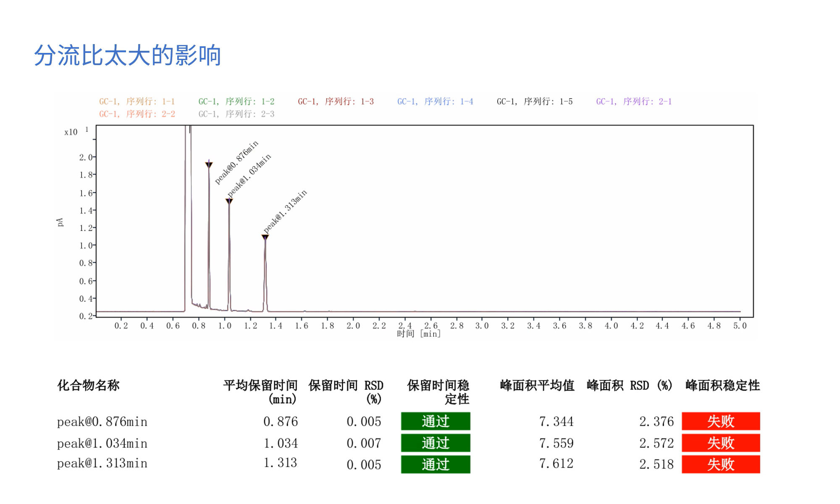Click green 通过 badge for peak@0.876min
Screen dimensions: 840x504
436,421
